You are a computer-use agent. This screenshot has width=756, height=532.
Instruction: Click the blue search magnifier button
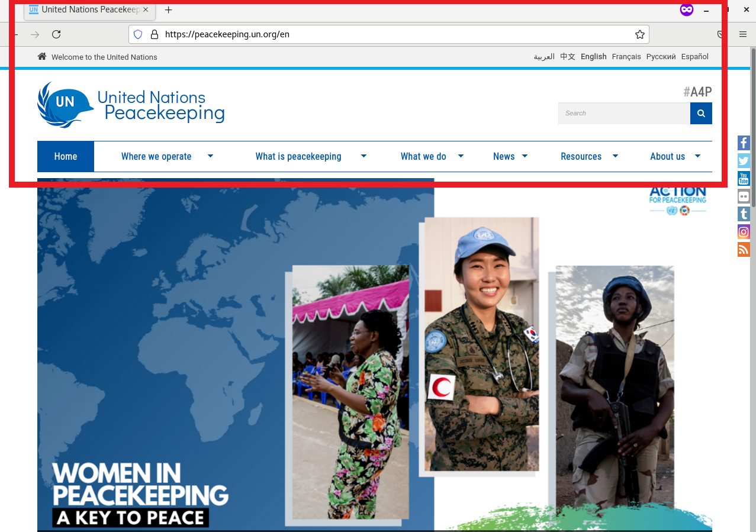coord(701,113)
